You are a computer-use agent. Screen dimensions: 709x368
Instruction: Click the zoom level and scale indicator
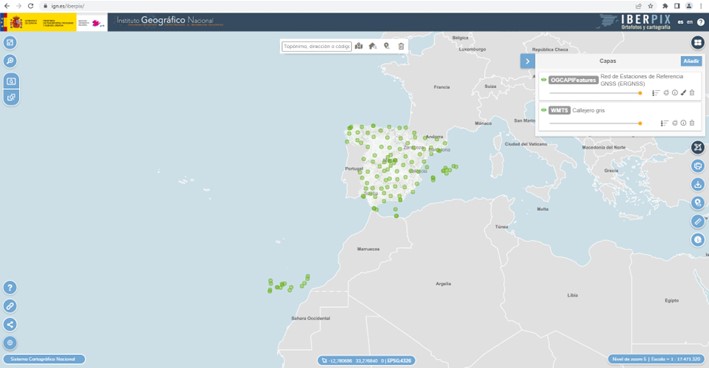[x=656, y=359]
